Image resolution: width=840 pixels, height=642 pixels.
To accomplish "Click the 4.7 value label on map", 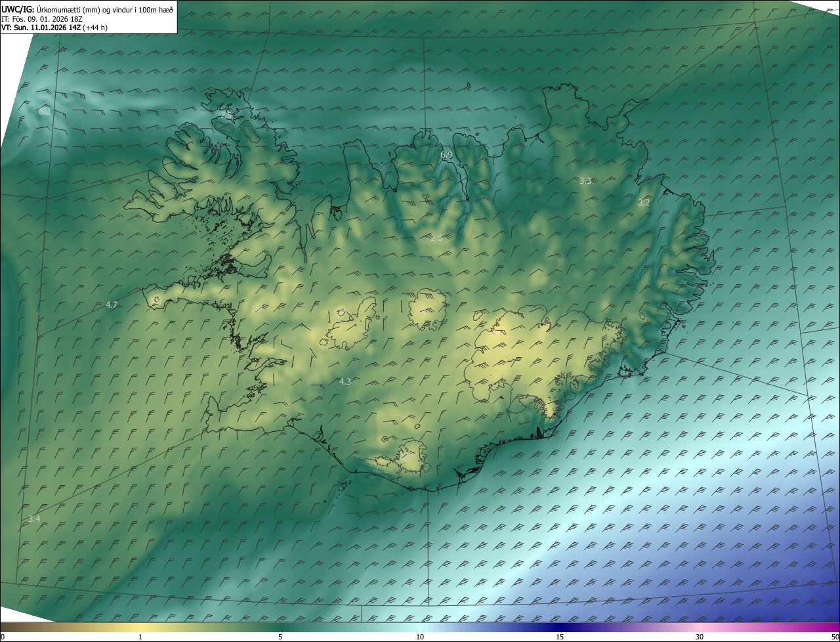I will [112, 305].
